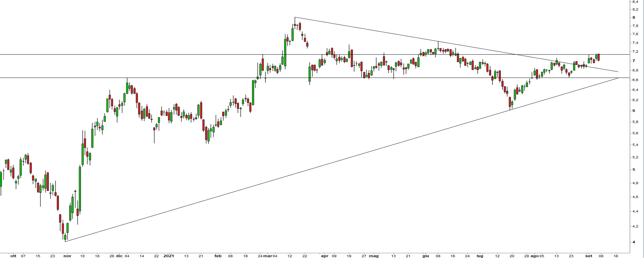Select the "2021" year label on time axis
The width and height of the screenshot is (644, 258).
point(169,256)
